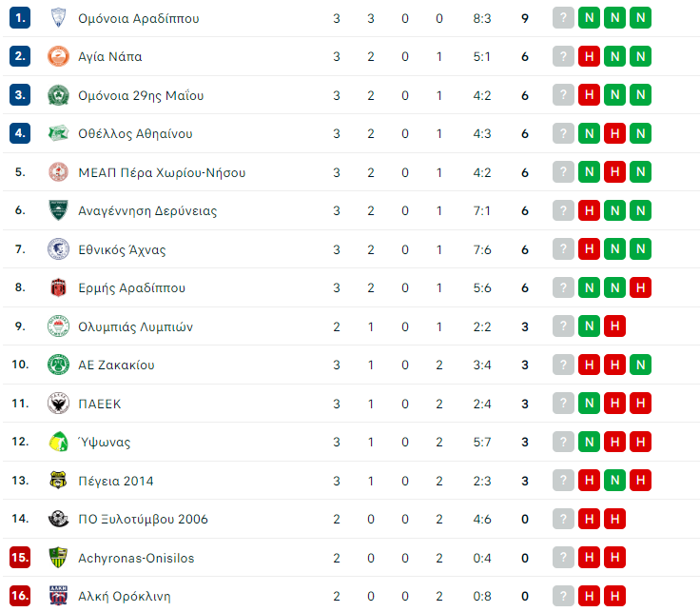Click the Ύψωνας yellow club logo
700x612 pixels.
58,442
